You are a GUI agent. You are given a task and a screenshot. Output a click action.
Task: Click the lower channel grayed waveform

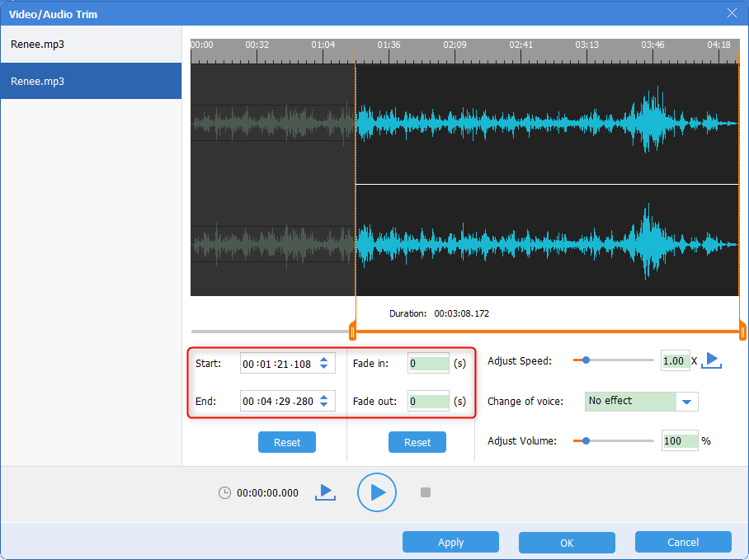[x=273, y=244]
